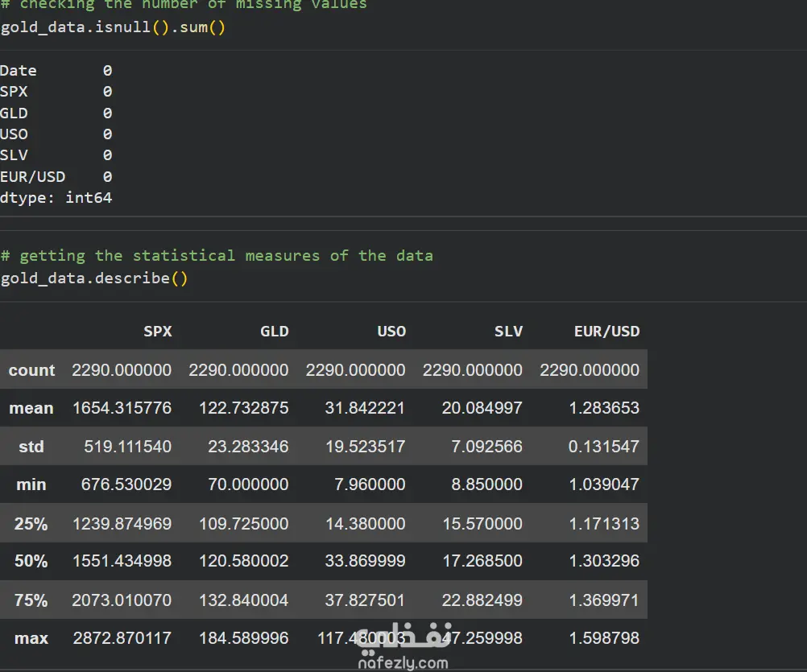Screen dimensions: 807x672
Task: Select std EUR/USD value 0.131547
Action: [x=604, y=447]
